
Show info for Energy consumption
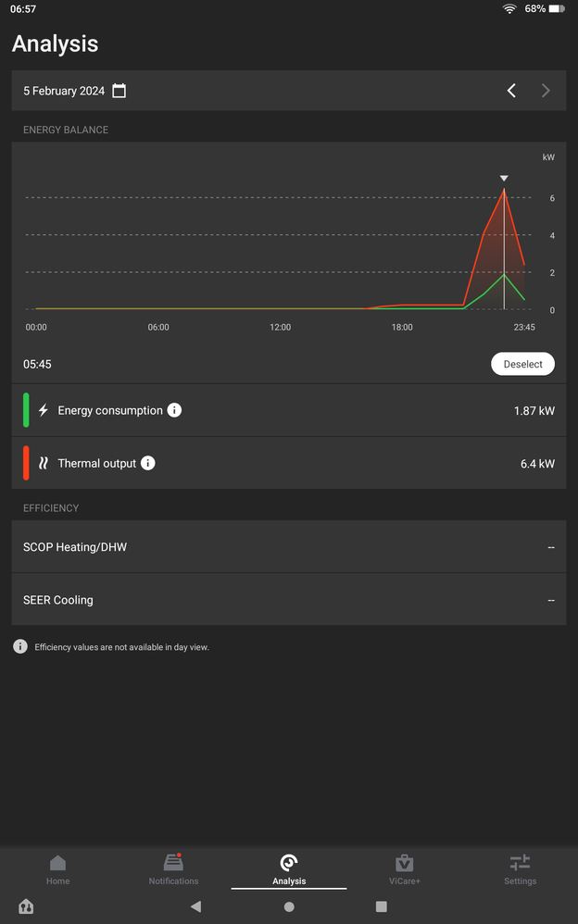pos(174,410)
